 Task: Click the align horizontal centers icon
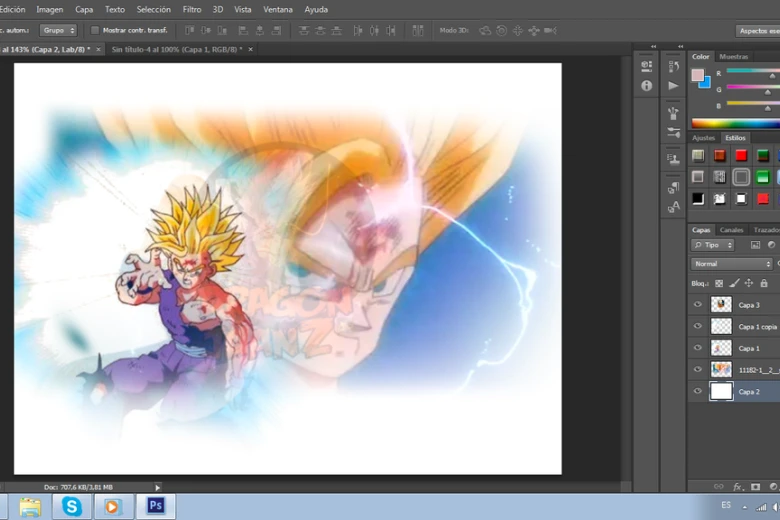point(260,30)
